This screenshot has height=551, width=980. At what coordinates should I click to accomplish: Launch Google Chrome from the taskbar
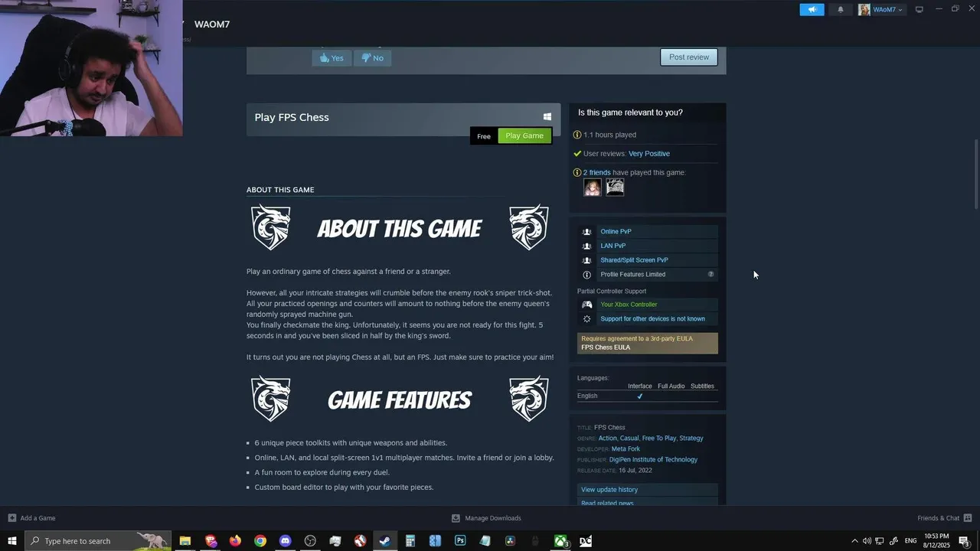coord(260,541)
